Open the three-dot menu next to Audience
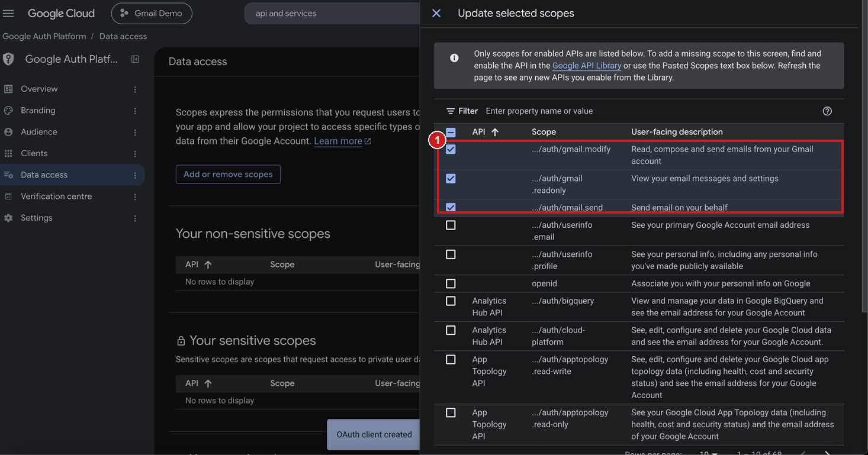Image resolution: width=868 pixels, height=455 pixels. pyautogui.click(x=135, y=133)
